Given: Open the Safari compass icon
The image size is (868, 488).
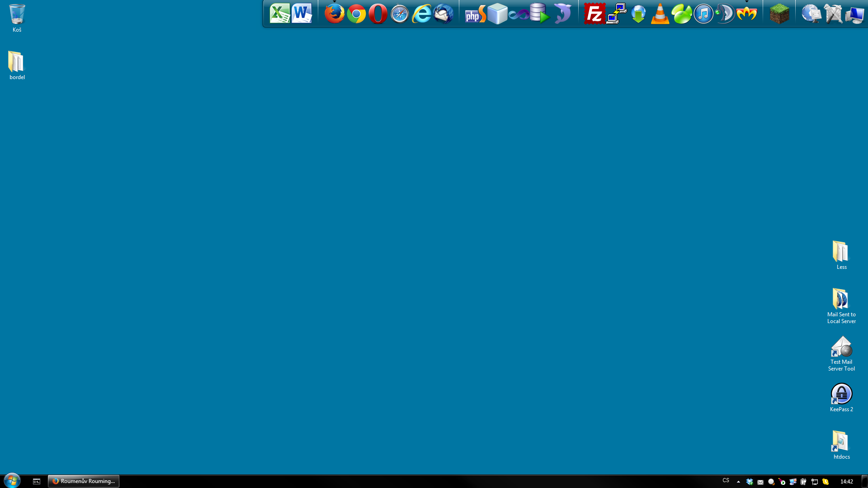Looking at the screenshot, I should pos(400,14).
